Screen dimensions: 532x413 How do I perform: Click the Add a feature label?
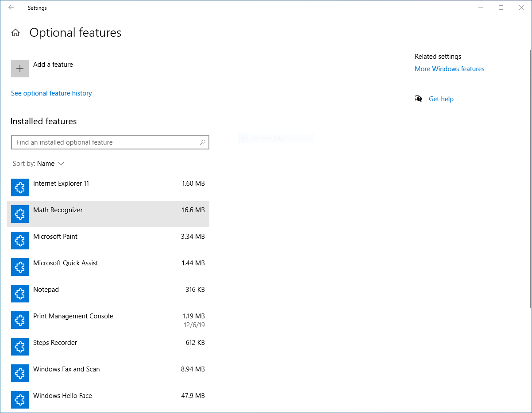[53, 65]
